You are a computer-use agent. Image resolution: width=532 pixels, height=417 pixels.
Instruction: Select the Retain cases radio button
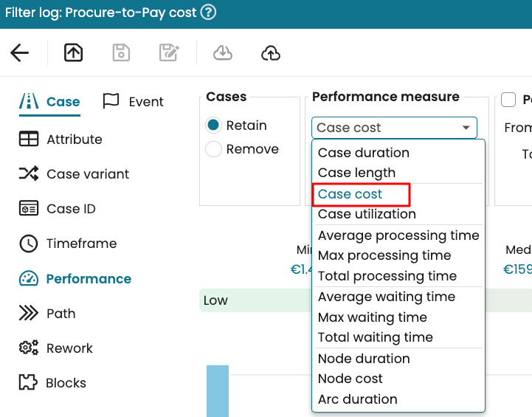point(214,125)
